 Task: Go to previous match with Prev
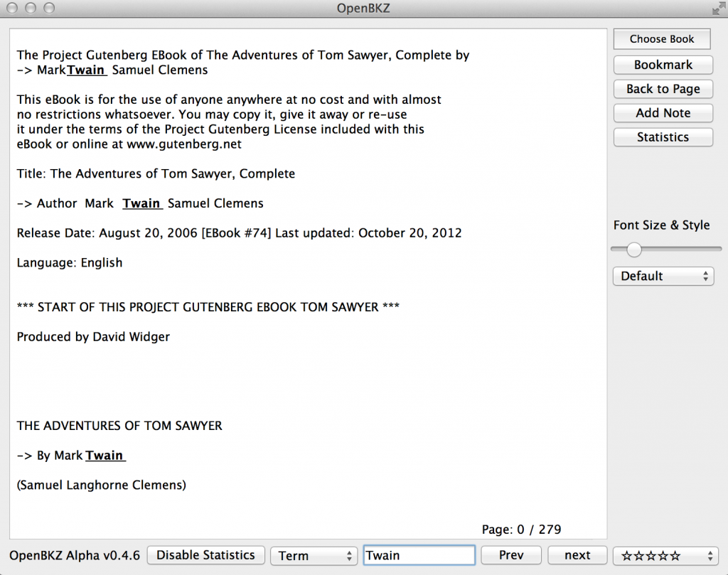tap(510, 555)
